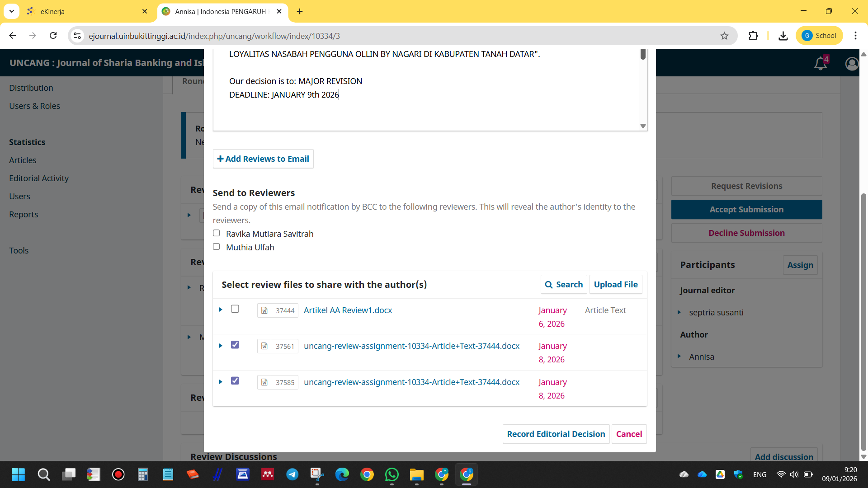Image resolution: width=868 pixels, height=488 pixels.
Task: Open Editorial Activity in the sidebar
Action: click(x=39, y=178)
